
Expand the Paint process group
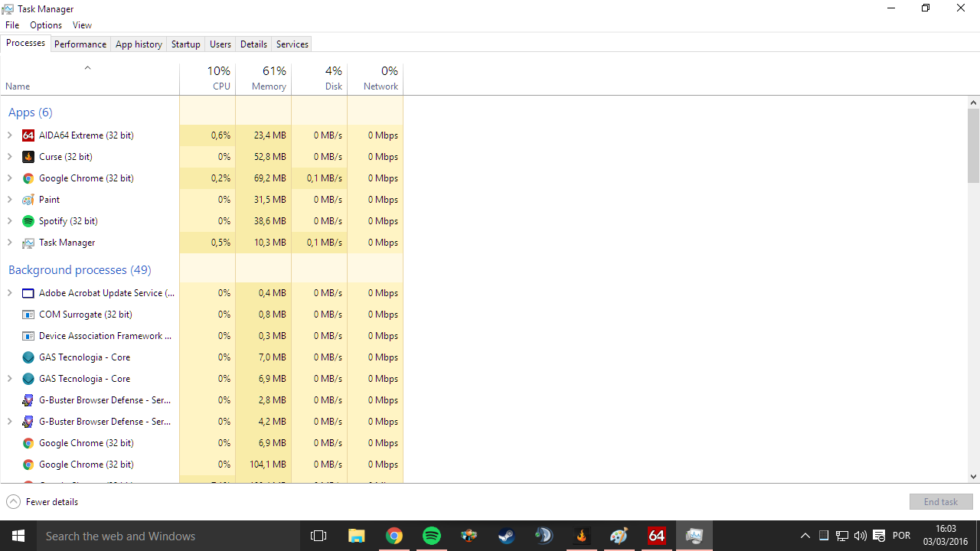pyautogui.click(x=10, y=200)
